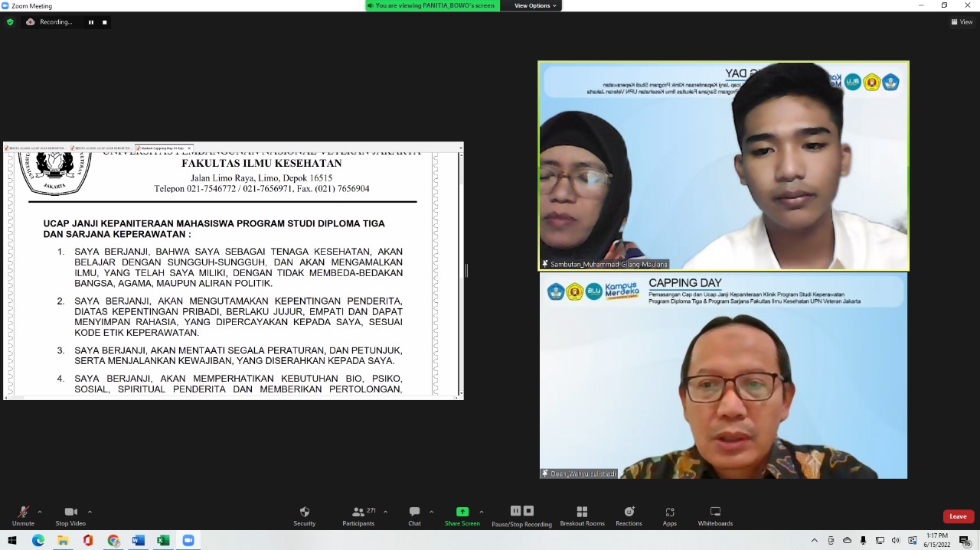Image resolution: width=980 pixels, height=550 pixels.
Task: Expand the View Options dropdown
Action: click(x=534, y=5)
